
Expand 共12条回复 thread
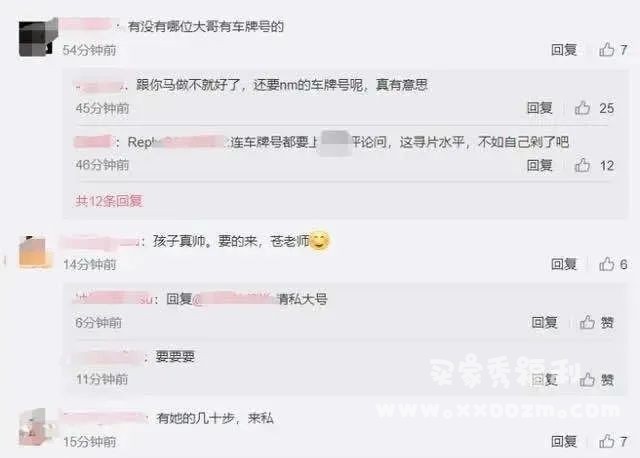(x=109, y=201)
